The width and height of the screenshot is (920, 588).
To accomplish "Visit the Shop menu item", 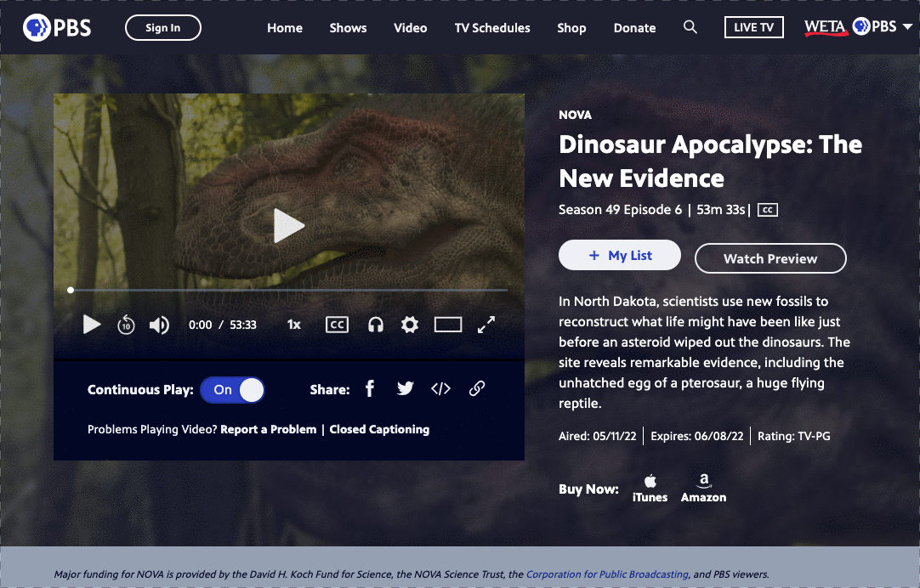I will click(571, 27).
